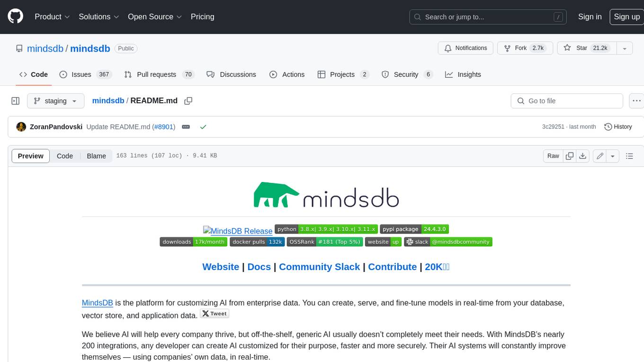
Task: Fork the repository with Fork button
Action: pyautogui.click(x=525, y=48)
